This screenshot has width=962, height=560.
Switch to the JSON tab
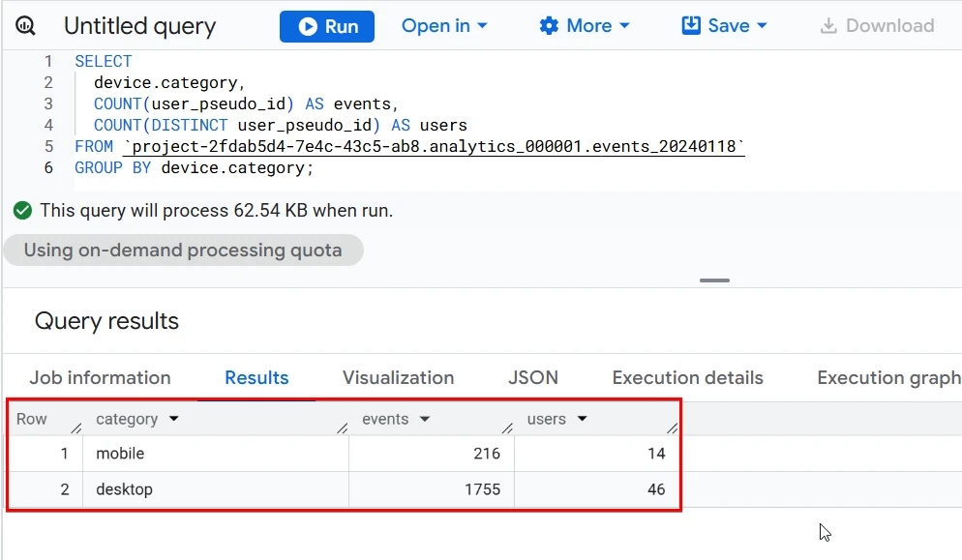pyautogui.click(x=533, y=378)
